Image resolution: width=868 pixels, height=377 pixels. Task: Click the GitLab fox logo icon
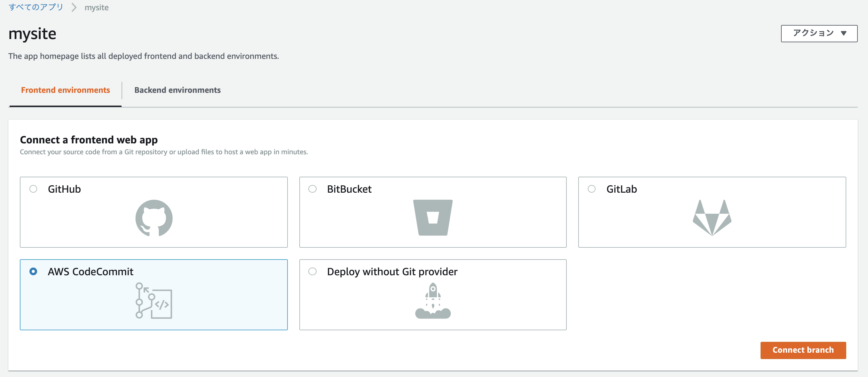coord(712,218)
